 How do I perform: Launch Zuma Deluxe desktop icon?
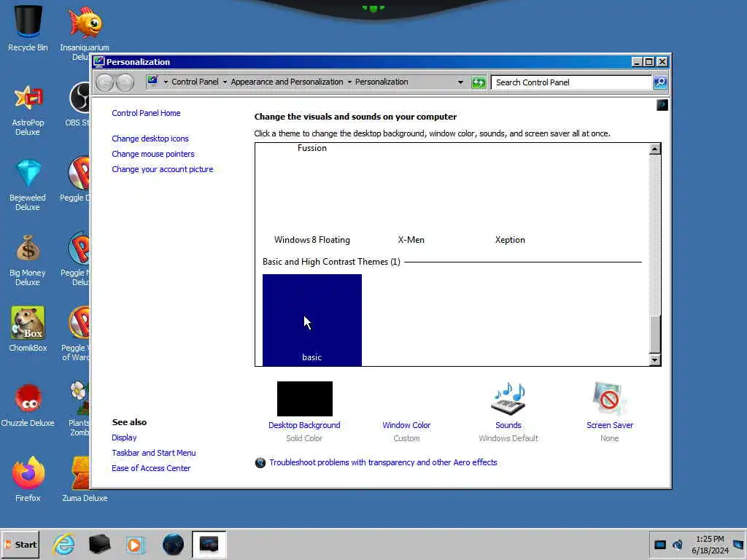[x=85, y=478]
